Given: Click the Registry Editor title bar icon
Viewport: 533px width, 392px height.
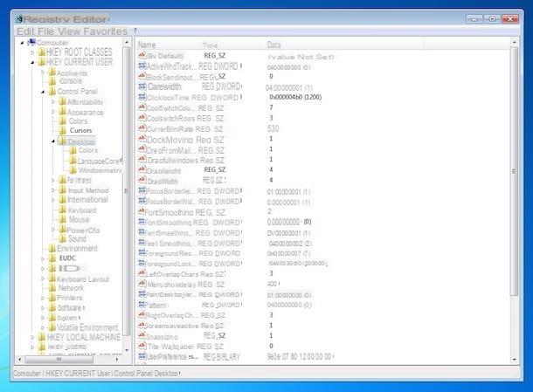Looking at the screenshot, I should pos(19,19).
